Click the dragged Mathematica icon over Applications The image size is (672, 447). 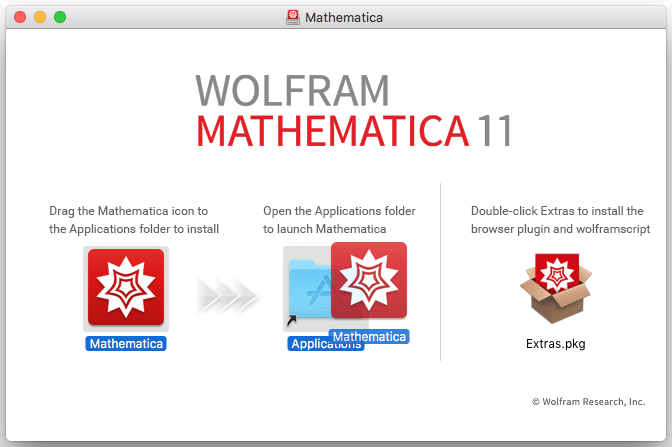(x=369, y=280)
